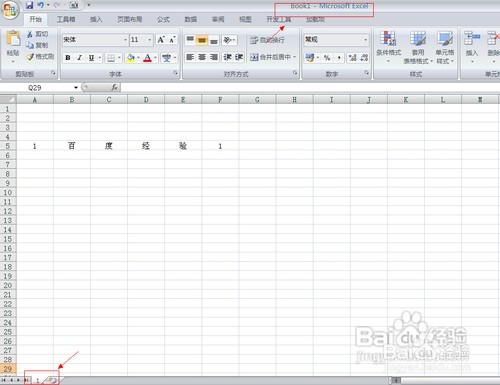
Task: Align text to top of cell
Action: tap(190, 40)
